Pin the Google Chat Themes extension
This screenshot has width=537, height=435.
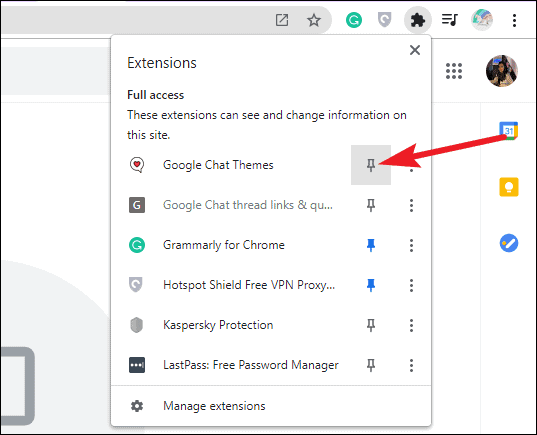click(x=371, y=165)
